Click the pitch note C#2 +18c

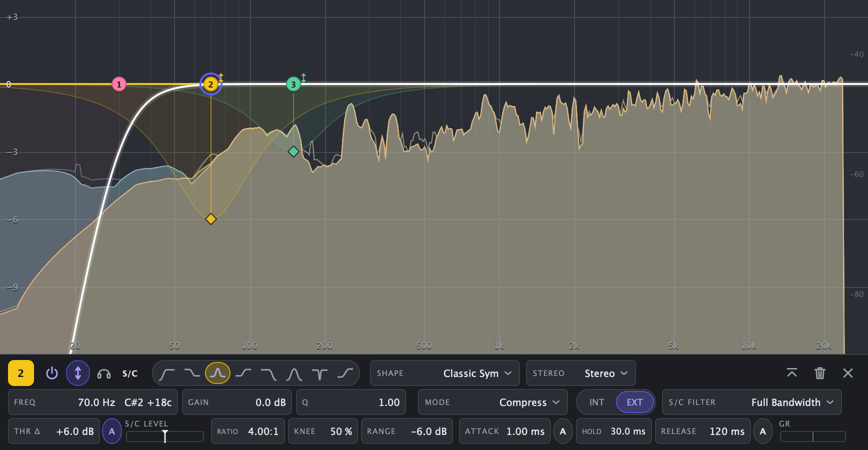pos(148,402)
